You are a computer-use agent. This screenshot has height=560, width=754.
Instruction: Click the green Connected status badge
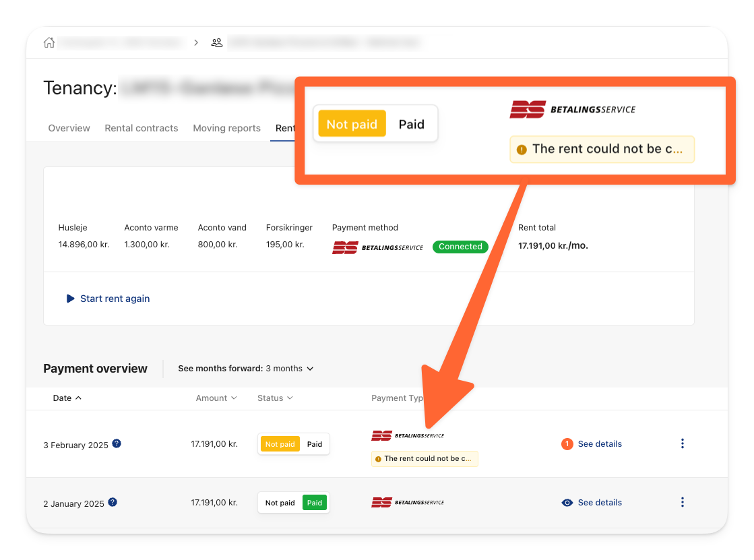(x=460, y=247)
